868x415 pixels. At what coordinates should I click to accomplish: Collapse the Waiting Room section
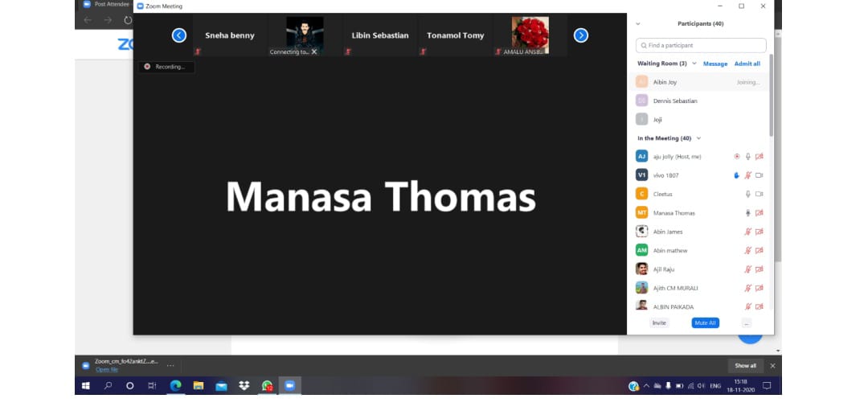(x=694, y=64)
